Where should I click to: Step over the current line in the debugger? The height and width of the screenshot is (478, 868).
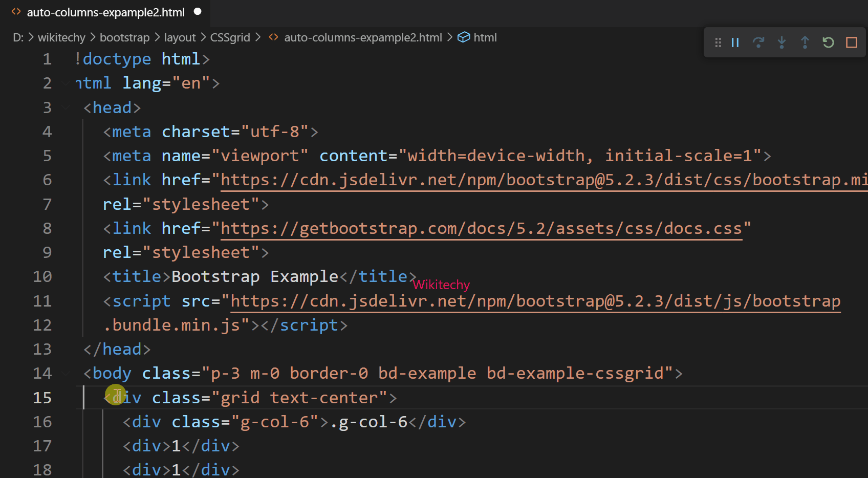(x=758, y=42)
